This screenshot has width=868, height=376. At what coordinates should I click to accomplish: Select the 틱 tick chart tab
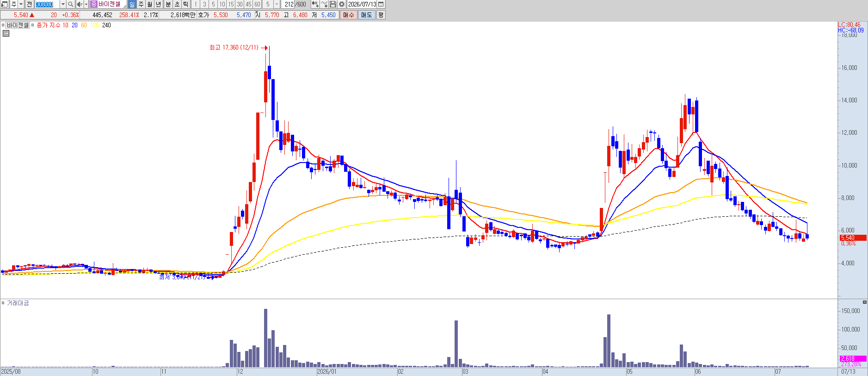click(186, 4)
